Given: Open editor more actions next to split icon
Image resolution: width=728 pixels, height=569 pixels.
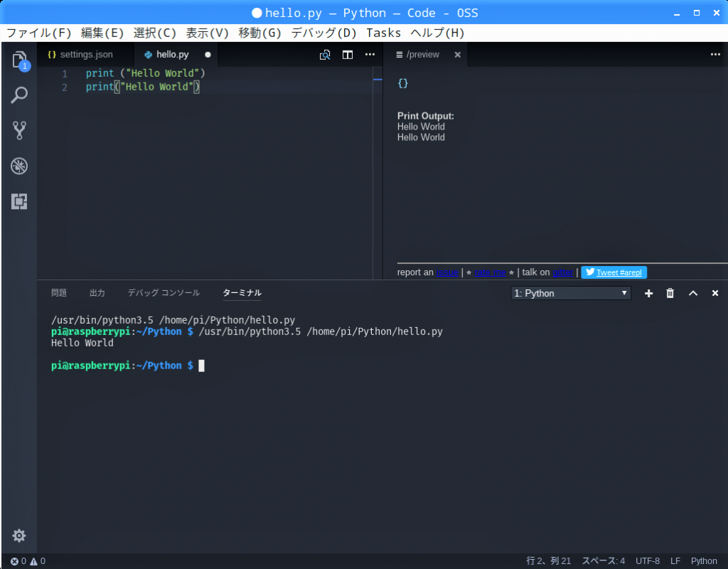Looking at the screenshot, I should [x=370, y=55].
